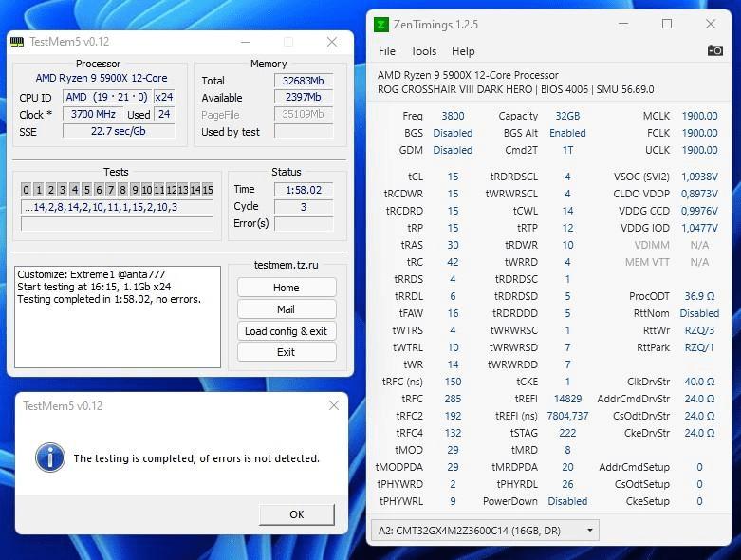This screenshot has height=560, width=741.
Task: Click the MCLK value 1900.00
Action: [x=699, y=116]
